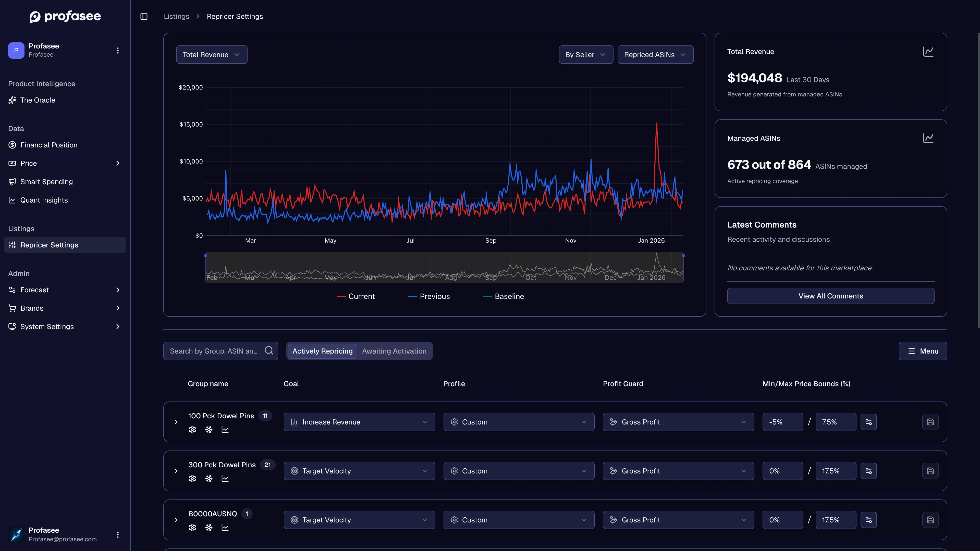
Task: Select Smart Spending in the sidebar
Action: coord(46,182)
